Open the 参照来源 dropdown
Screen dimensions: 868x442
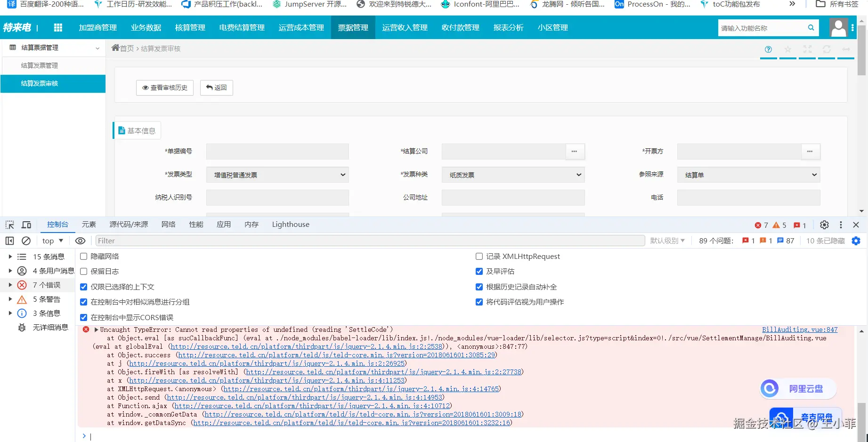tap(748, 175)
